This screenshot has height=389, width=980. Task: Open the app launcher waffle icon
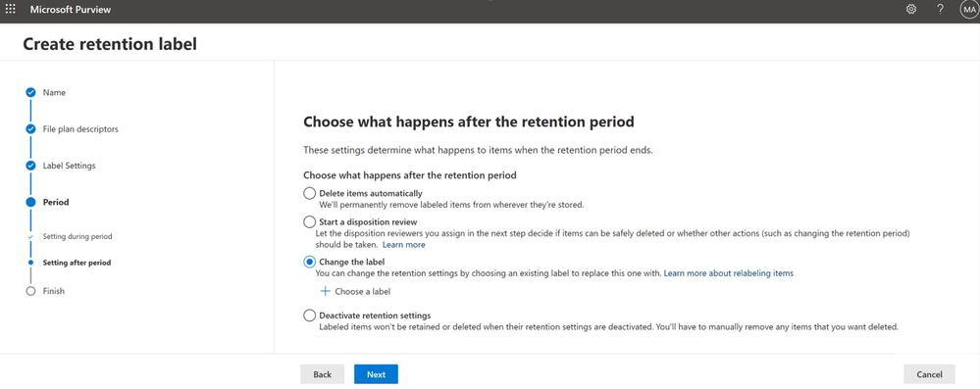[10, 10]
